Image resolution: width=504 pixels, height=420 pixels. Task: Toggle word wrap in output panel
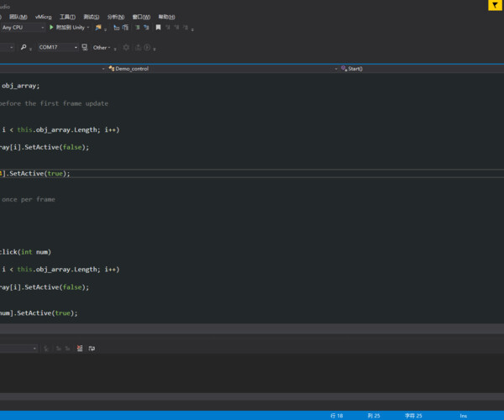(92, 349)
